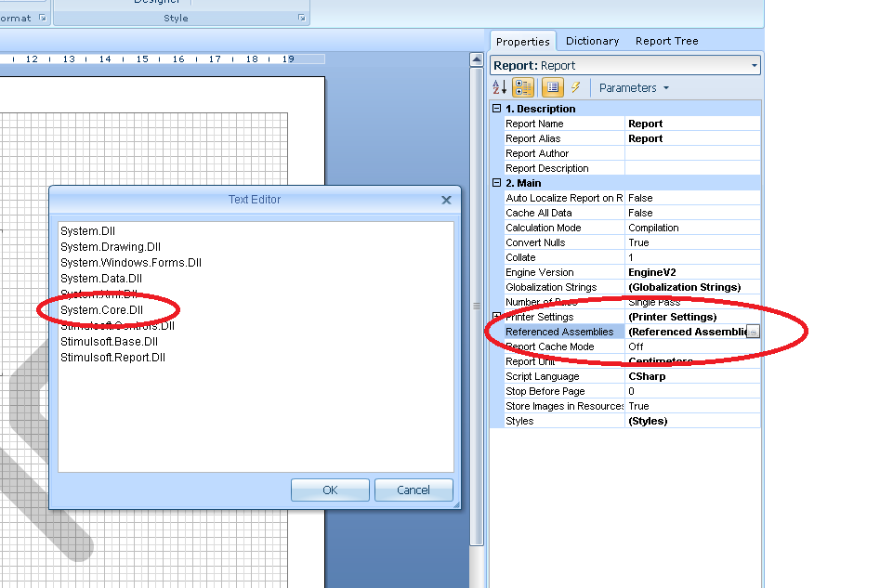Switch to the Report Tree tab
Viewport: 893px width, 588px height.
[x=667, y=41]
